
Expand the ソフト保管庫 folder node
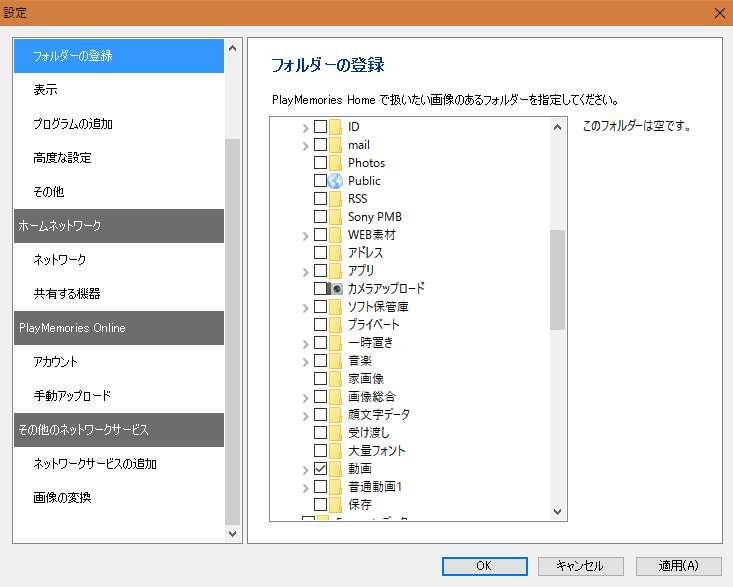[x=305, y=308]
